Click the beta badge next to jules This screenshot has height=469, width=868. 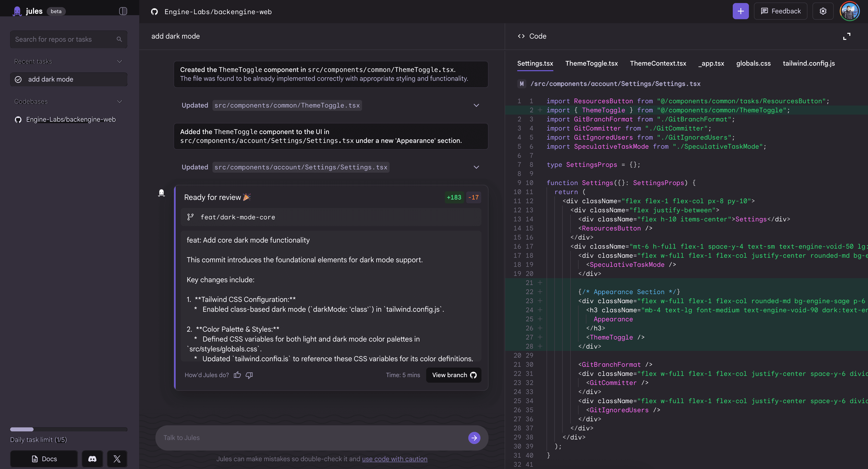(56, 11)
